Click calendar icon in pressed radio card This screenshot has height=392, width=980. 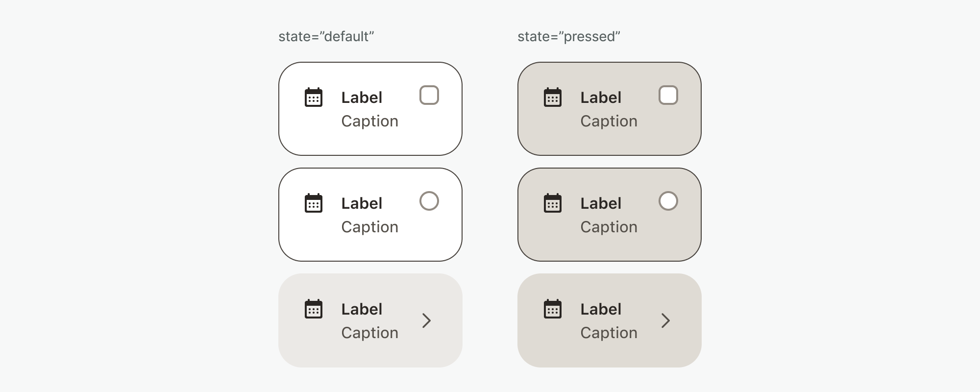[553, 203]
